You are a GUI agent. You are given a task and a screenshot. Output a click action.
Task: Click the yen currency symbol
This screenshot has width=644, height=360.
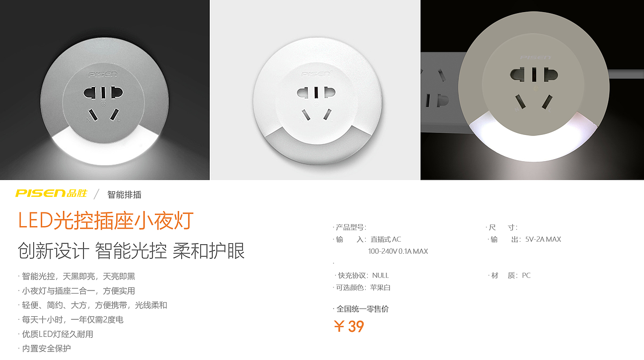point(340,327)
